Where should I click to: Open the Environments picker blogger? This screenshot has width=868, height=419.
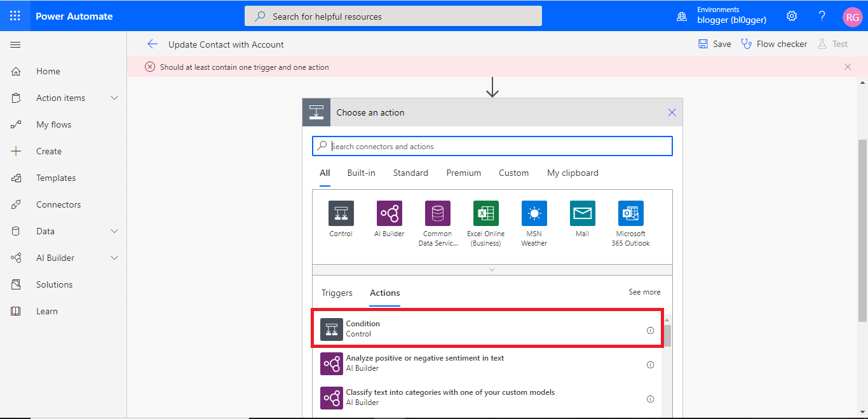coord(723,16)
